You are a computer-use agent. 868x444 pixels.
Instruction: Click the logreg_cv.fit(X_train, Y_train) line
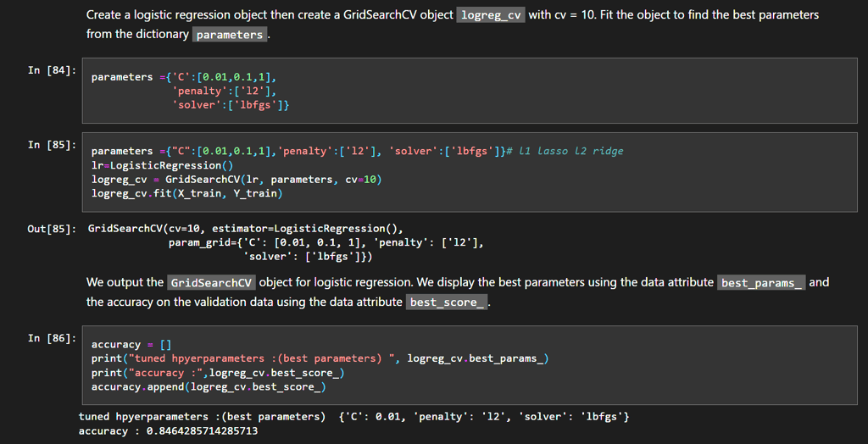tap(187, 193)
